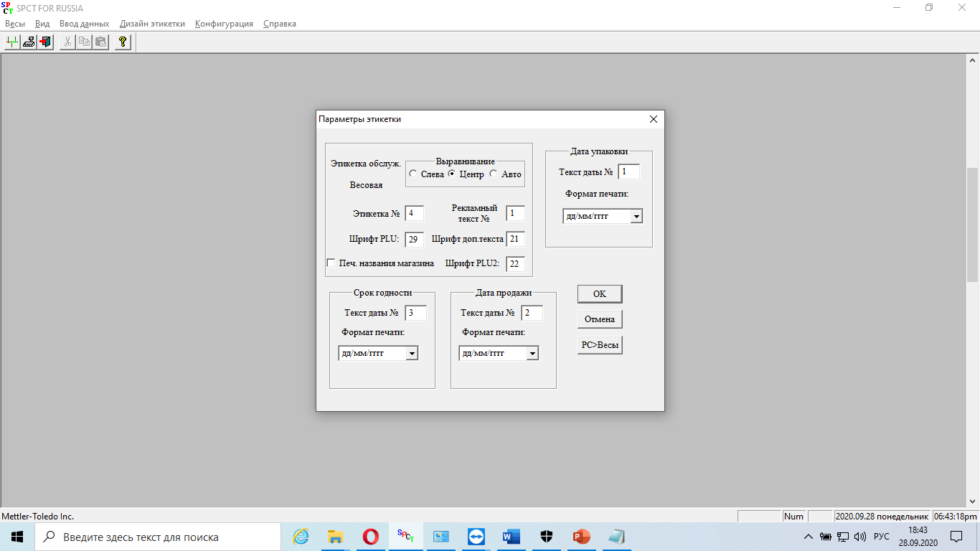Click the PC>Весы button
The height and width of the screenshot is (551, 980).
(x=600, y=345)
